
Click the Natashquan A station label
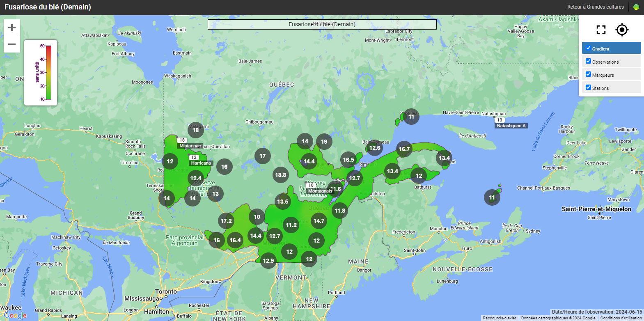[511, 126]
